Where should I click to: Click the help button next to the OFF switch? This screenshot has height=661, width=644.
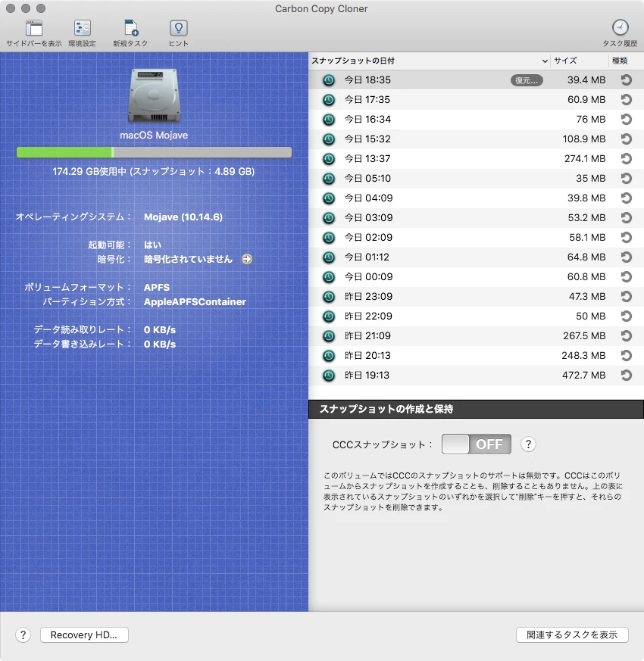tap(528, 444)
